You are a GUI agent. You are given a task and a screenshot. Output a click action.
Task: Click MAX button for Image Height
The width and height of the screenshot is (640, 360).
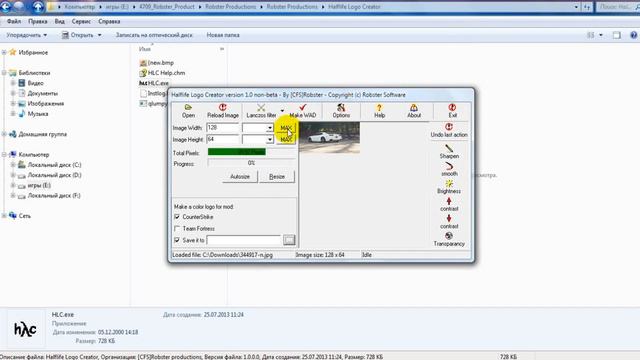[x=286, y=140]
